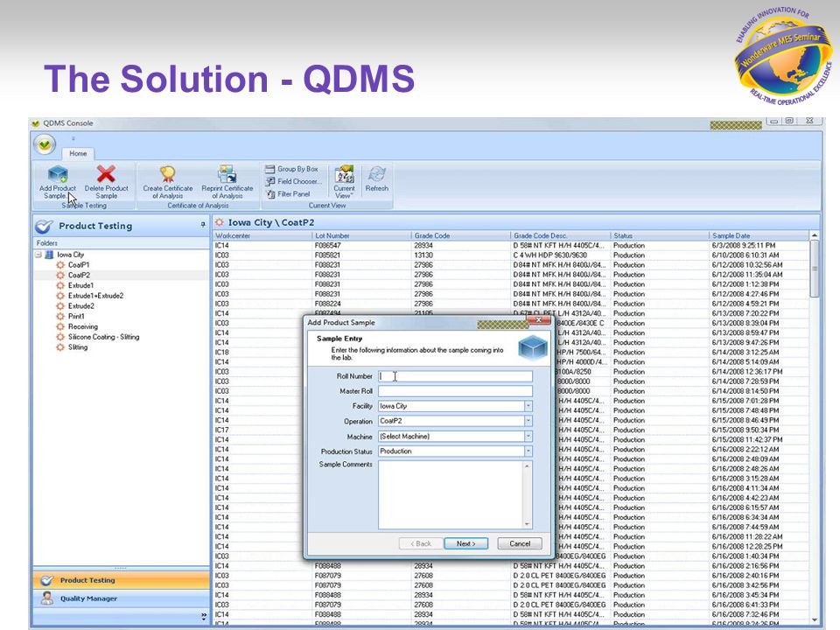Toggle the Group By Box option
840x630 pixels.
click(x=292, y=169)
